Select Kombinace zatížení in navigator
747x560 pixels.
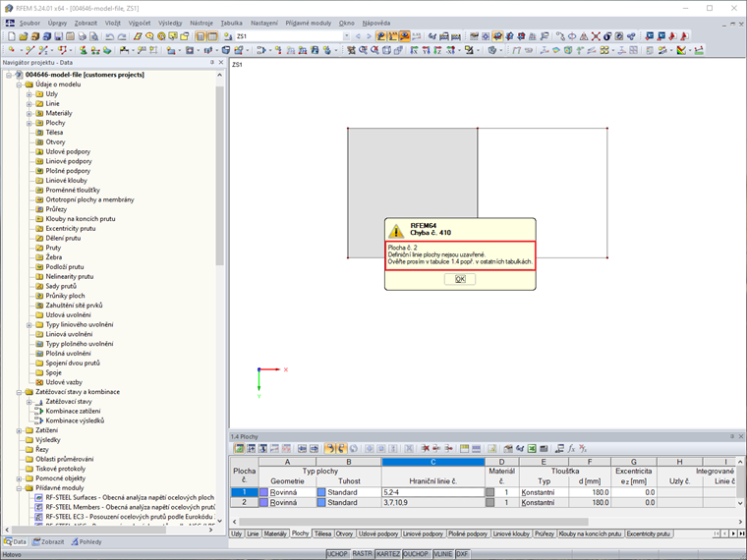pos(73,411)
